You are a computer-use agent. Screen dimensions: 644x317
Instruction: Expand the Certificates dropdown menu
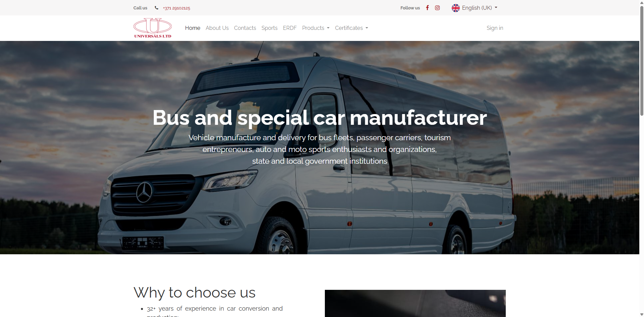(351, 28)
